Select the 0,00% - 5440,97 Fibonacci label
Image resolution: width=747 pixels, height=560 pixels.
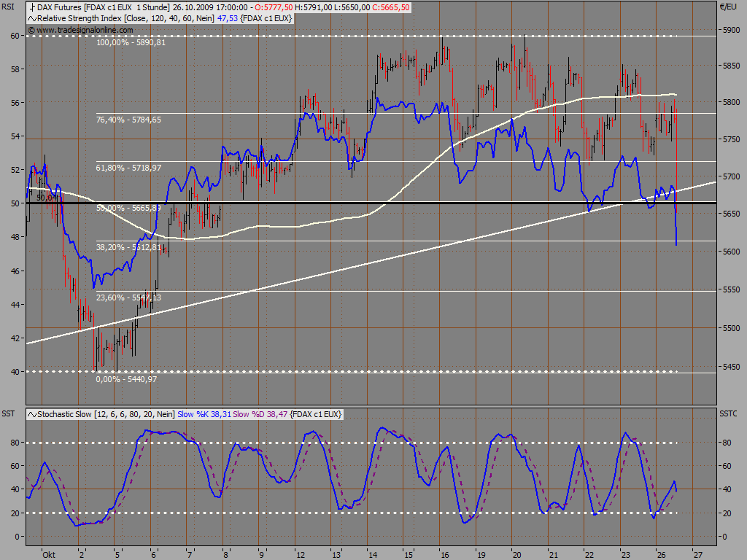click(126, 379)
